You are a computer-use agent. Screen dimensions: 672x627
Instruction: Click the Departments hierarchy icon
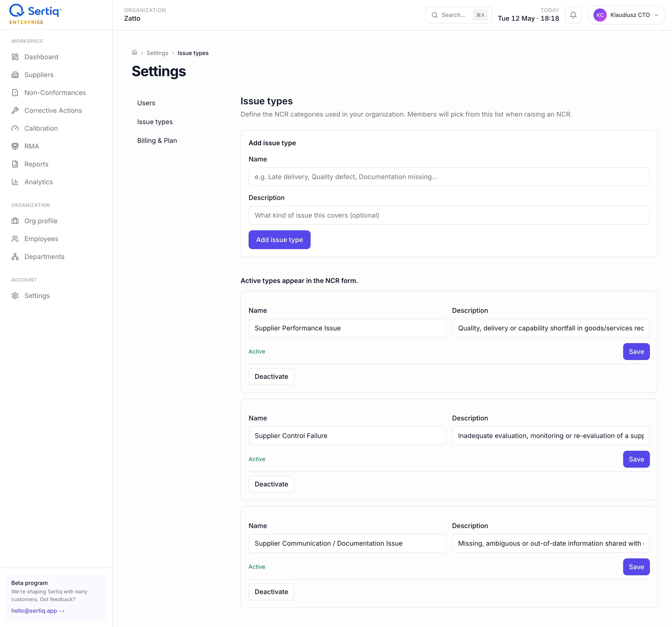pyautogui.click(x=15, y=257)
